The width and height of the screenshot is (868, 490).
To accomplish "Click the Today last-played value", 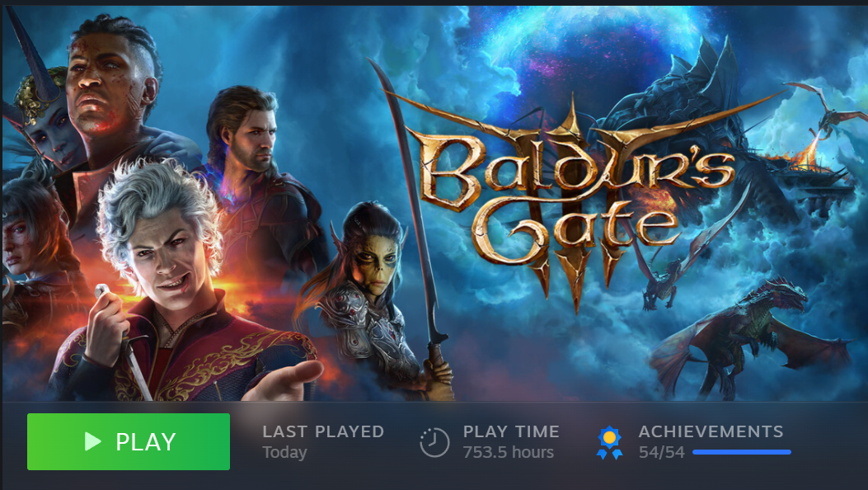I will coord(284,452).
